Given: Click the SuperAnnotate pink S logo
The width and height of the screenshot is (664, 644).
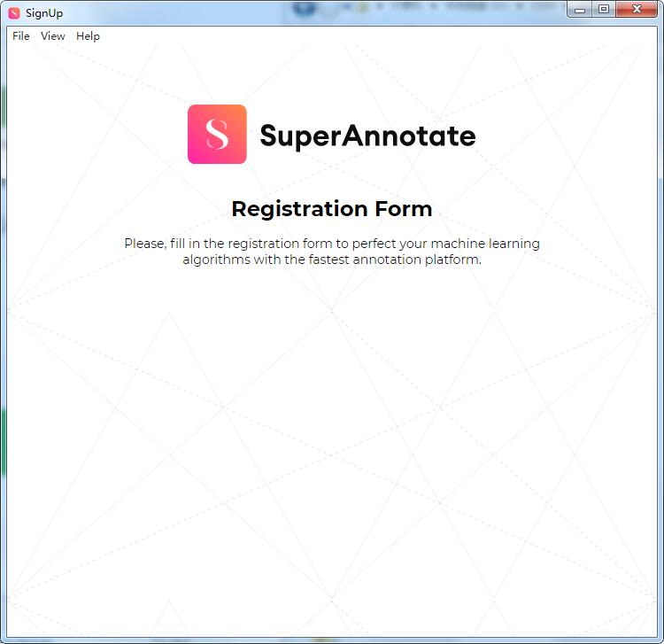Looking at the screenshot, I should (x=217, y=135).
